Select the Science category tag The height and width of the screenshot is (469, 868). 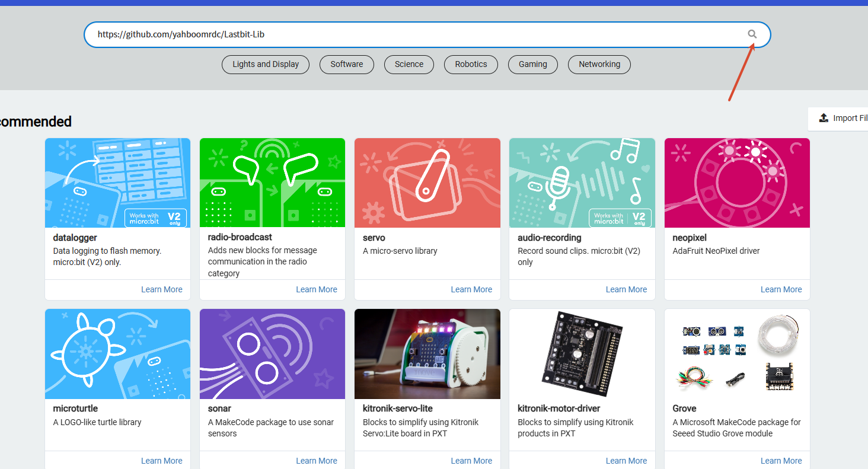[x=409, y=64]
